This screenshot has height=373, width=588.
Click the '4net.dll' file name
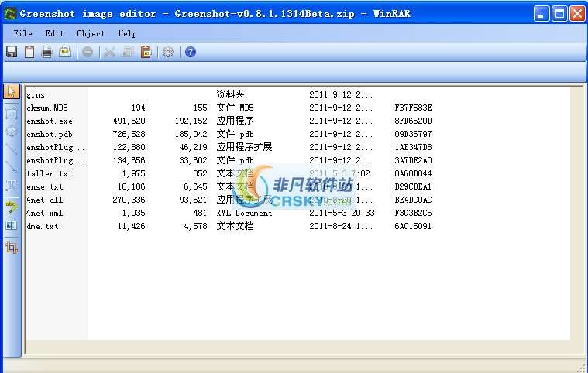pos(45,200)
